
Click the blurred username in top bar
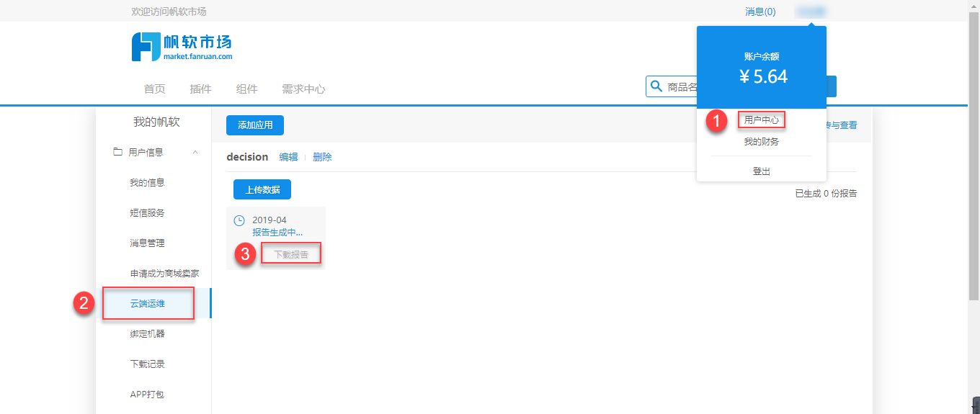tap(811, 12)
